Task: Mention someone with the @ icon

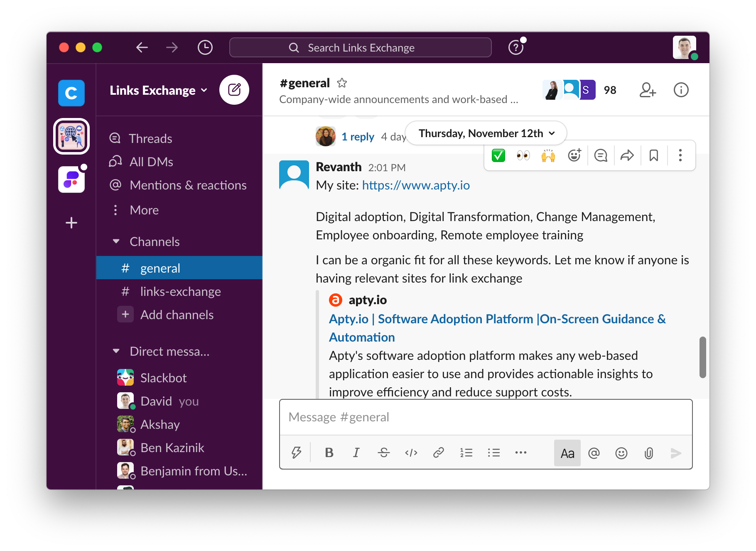Action: [x=594, y=453]
